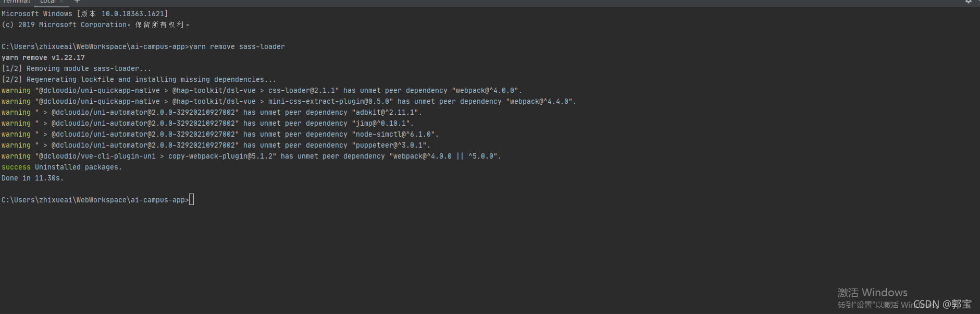Click the '[2/2] Regenerating lockfile' output line

coord(139,80)
